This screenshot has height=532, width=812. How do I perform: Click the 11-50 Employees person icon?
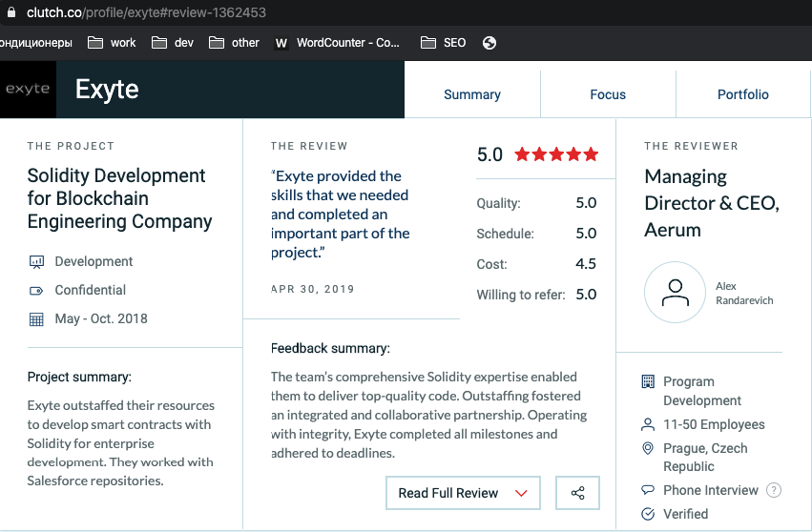[648, 425]
